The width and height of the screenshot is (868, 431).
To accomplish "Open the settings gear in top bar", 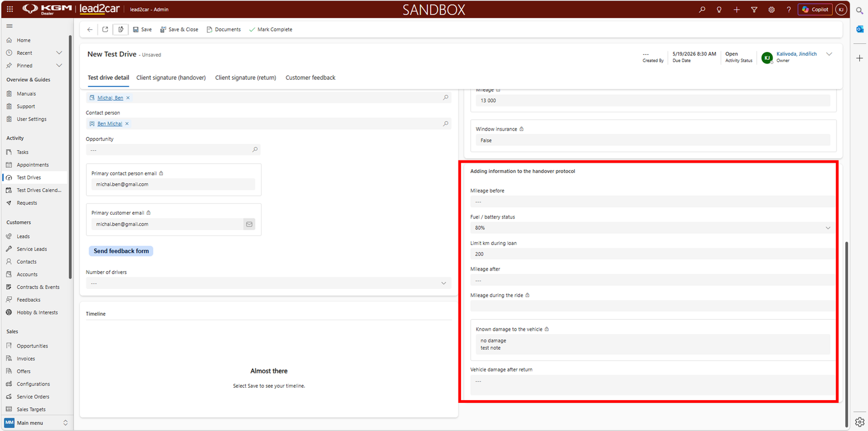I will (x=771, y=10).
